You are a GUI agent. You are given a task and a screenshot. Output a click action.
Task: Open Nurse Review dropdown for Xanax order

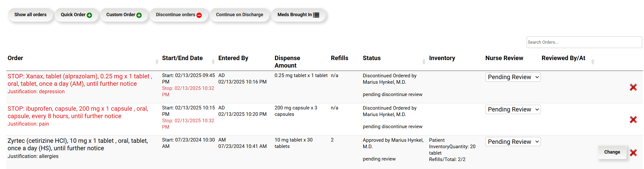click(x=513, y=77)
